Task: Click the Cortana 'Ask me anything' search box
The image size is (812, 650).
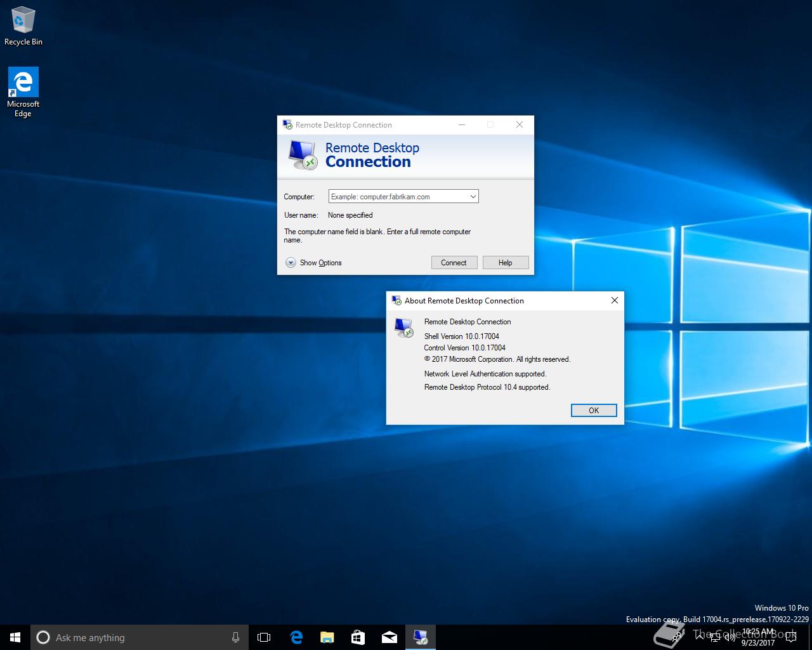Action: click(133, 637)
